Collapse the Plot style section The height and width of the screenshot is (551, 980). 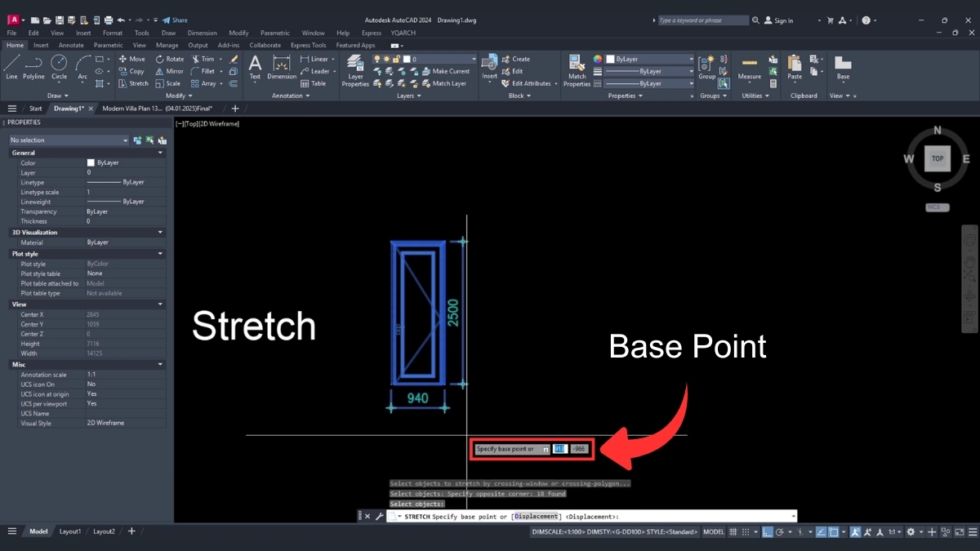pos(160,254)
